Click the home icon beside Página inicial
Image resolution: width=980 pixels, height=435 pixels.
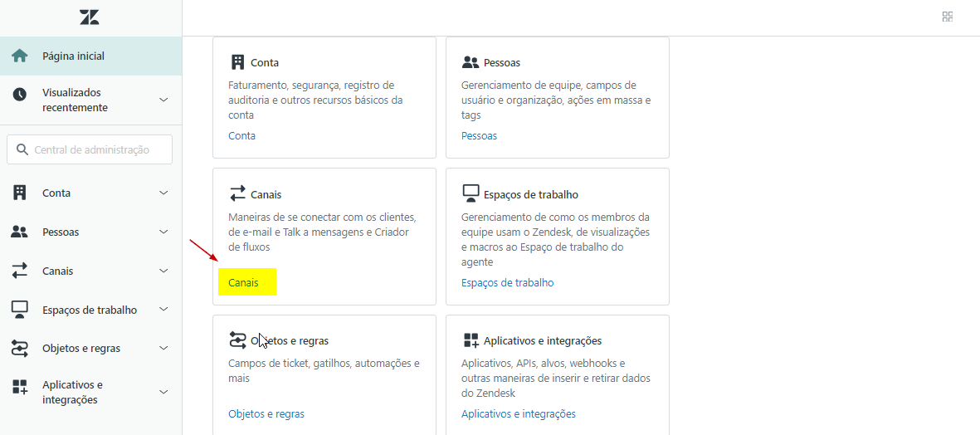pyautogui.click(x=20, y=56)
